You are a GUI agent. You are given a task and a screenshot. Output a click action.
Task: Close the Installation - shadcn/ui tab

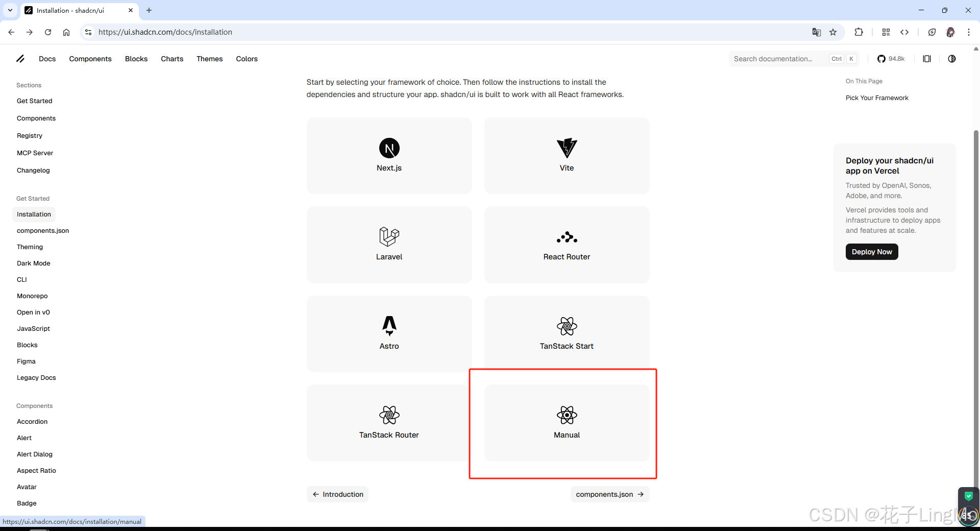131,10
